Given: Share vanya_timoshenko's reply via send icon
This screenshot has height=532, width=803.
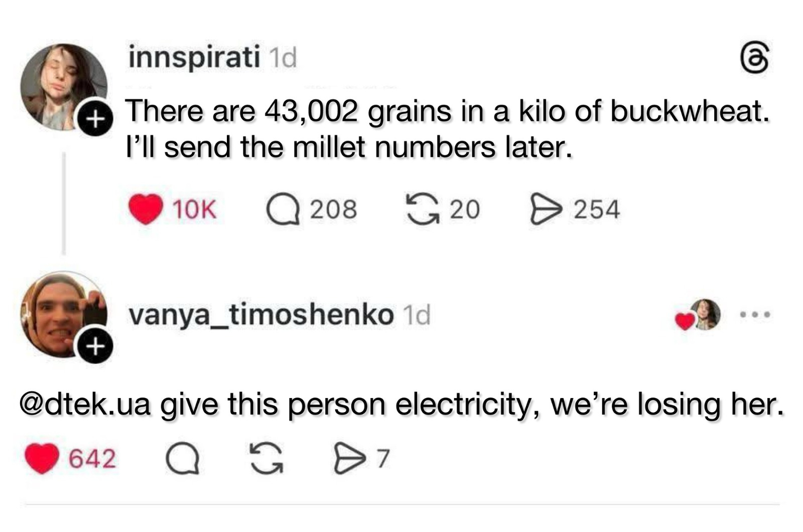Looking at the screenshot, I should [348, 458].
